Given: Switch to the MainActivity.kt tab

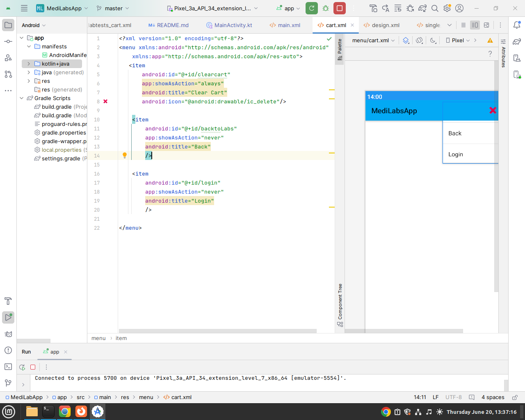Looking at the screenshot, I should [x=229, y=25].
